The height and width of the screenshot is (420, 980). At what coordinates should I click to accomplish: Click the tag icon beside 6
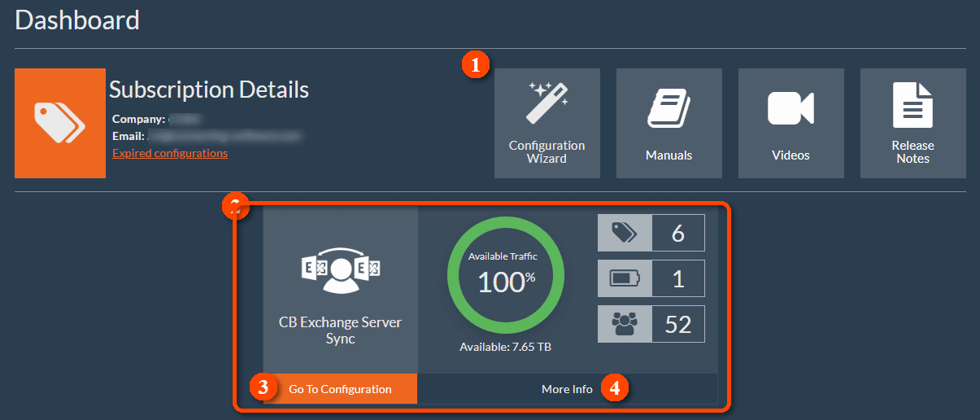pos(625,233)
